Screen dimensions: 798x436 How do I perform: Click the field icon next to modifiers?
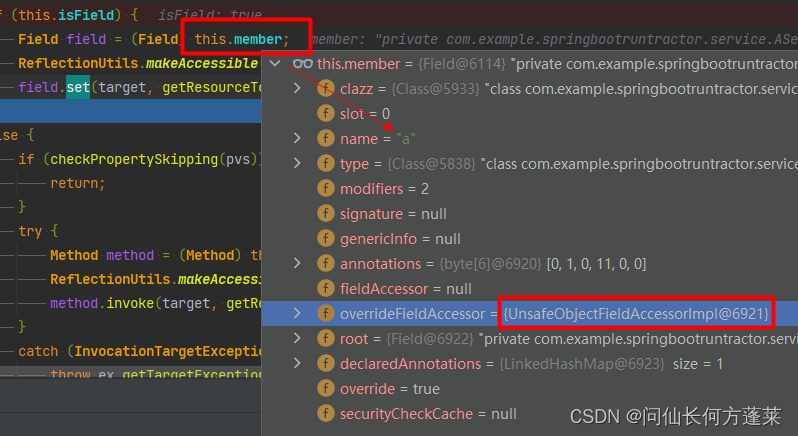[x=326, y=188]
